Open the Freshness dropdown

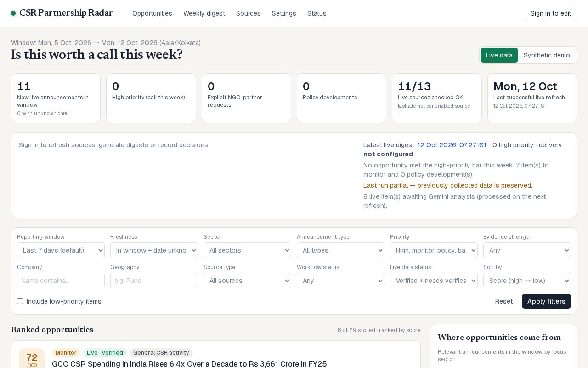click(154, 250)
